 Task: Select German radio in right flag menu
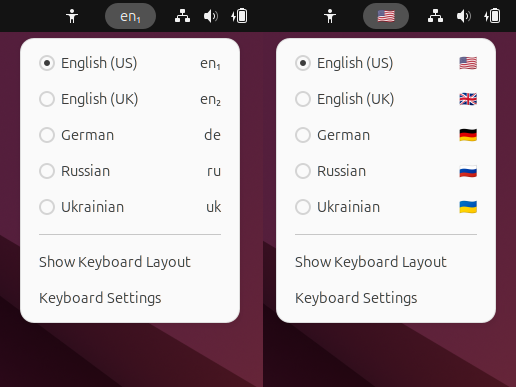[303, 135]
